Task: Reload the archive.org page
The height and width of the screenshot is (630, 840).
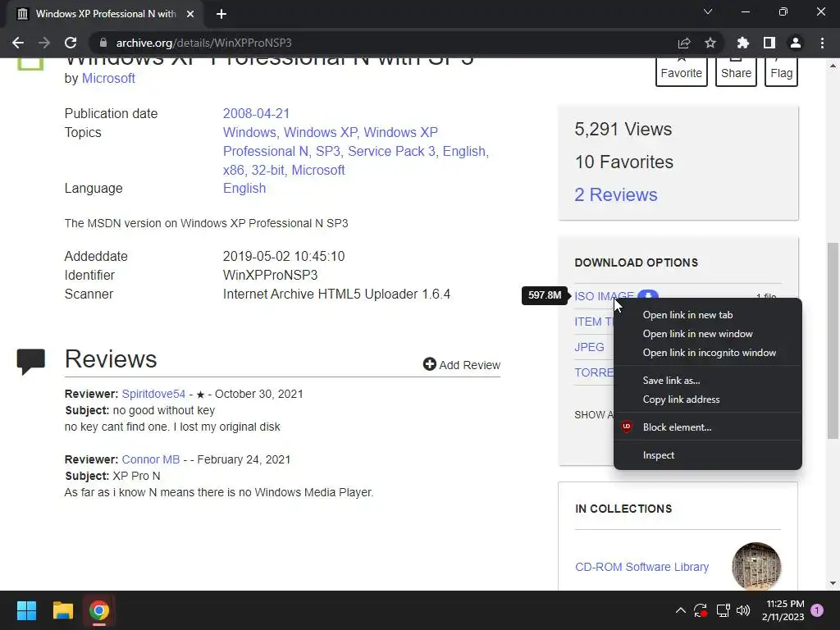Action: click(71, 43)
